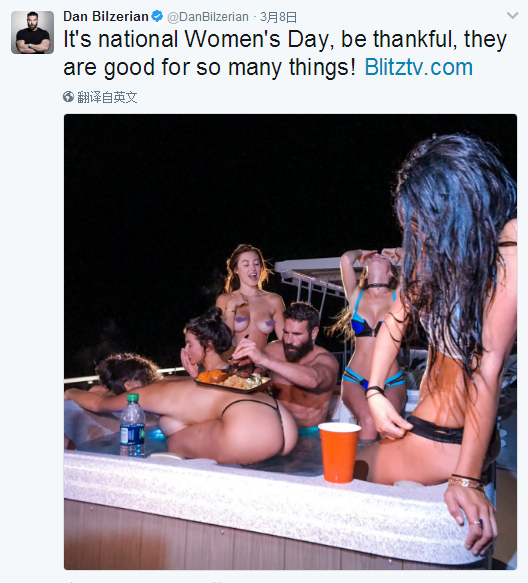
Task: Open more actions arrow at tweet corner
Action: click(512, 15)
